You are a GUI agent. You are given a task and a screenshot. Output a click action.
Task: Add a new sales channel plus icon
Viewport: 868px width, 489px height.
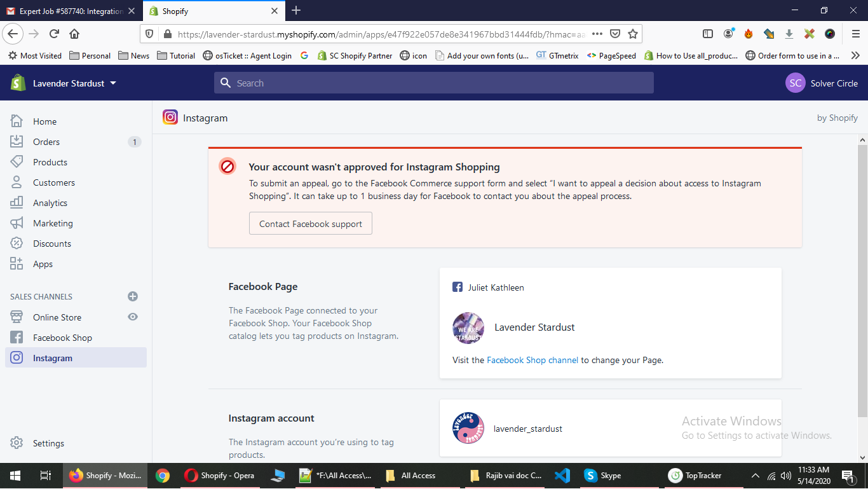133,296
